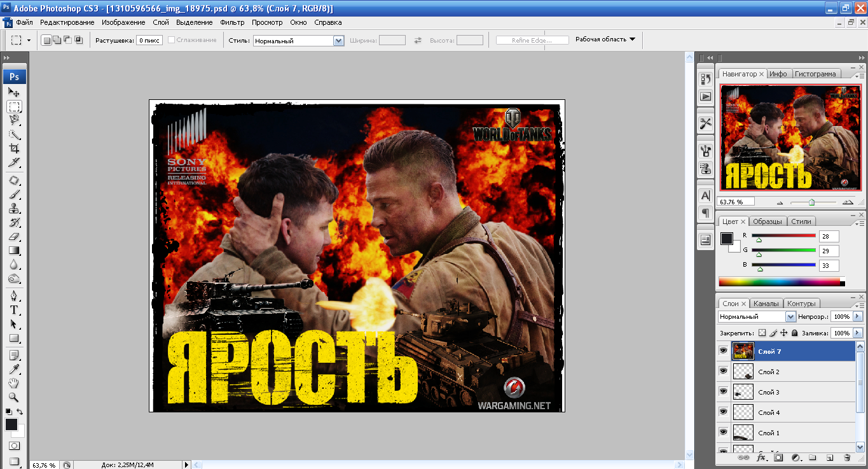Open the Actions panel icon in dock
868x469 pixels.
click(x=705, y=97)
